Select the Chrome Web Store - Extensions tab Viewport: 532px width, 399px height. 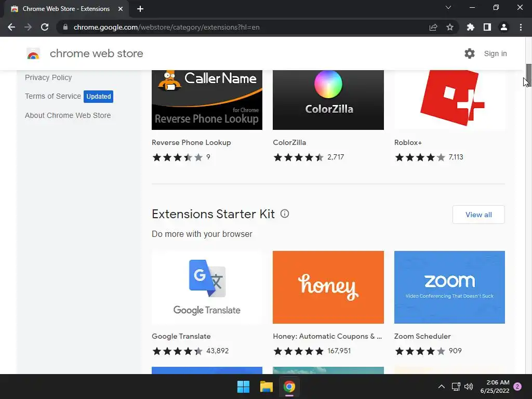click(66, 9)
